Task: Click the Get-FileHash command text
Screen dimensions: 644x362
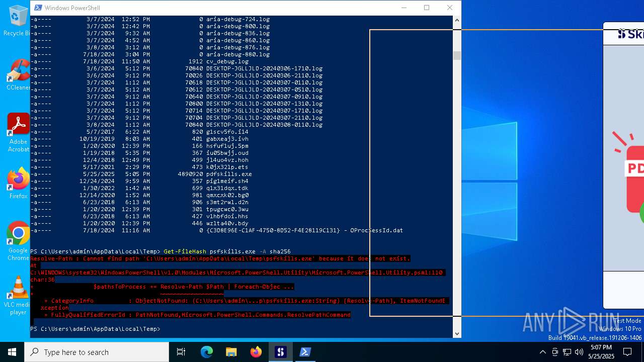Action: pyautogui.click(x=185, y=251)
